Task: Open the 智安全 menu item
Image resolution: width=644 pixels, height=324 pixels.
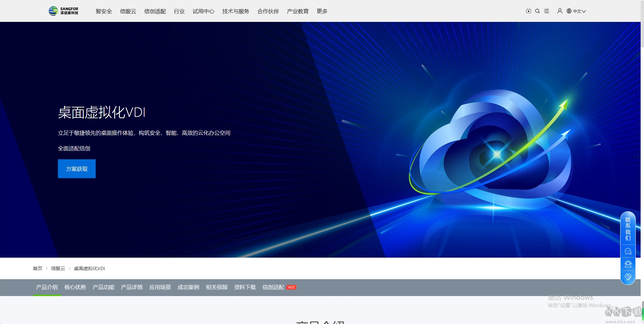Action: 104,11
